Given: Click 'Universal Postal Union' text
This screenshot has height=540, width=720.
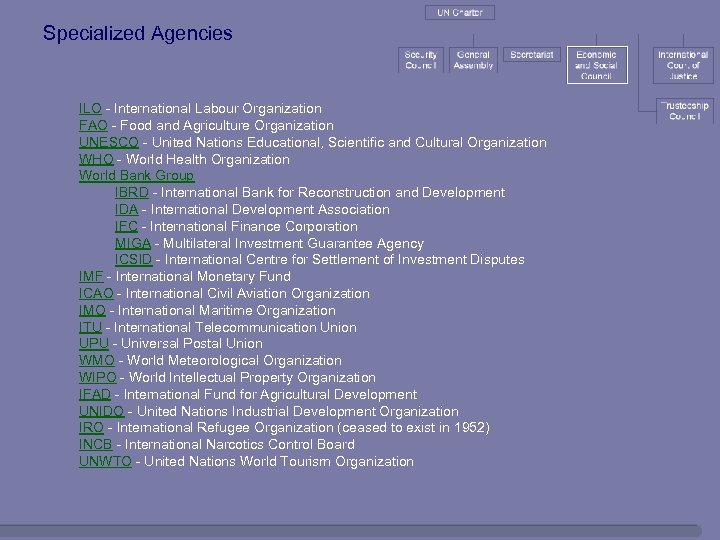Looking at the screenshot, I should click(191, 343).
